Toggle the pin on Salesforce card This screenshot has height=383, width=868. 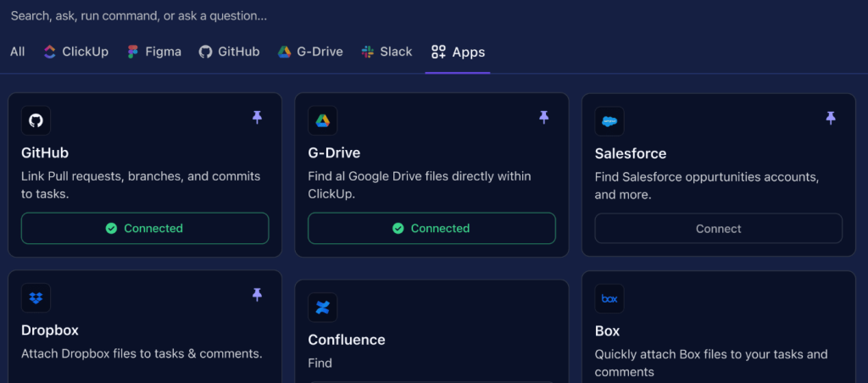pos(831,118)
